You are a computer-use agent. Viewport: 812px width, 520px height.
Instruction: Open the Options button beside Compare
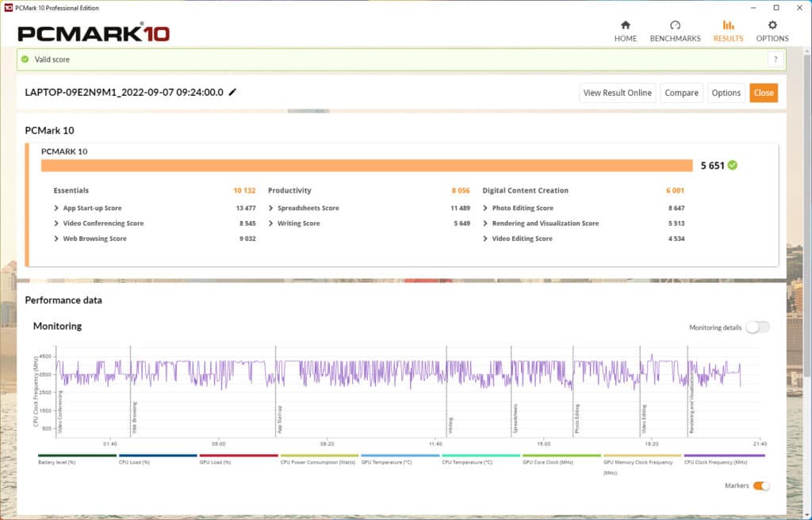point(726,93)
